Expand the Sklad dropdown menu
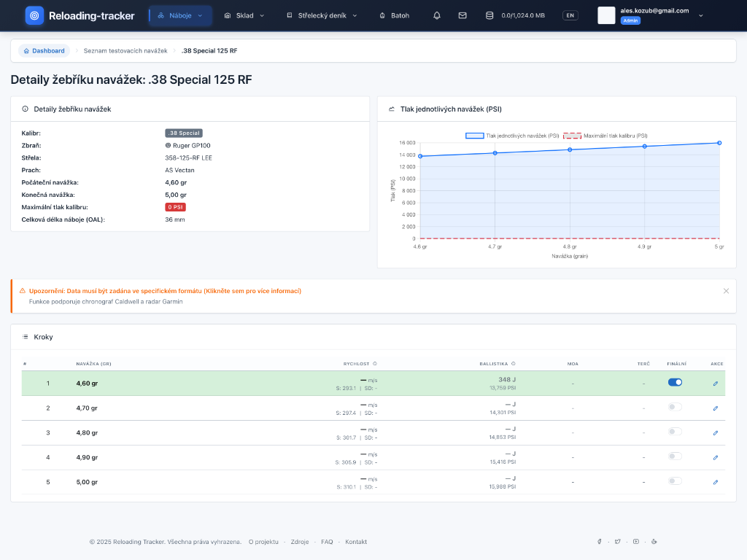This screenshot has width=747, height=560. pos(244,15)
